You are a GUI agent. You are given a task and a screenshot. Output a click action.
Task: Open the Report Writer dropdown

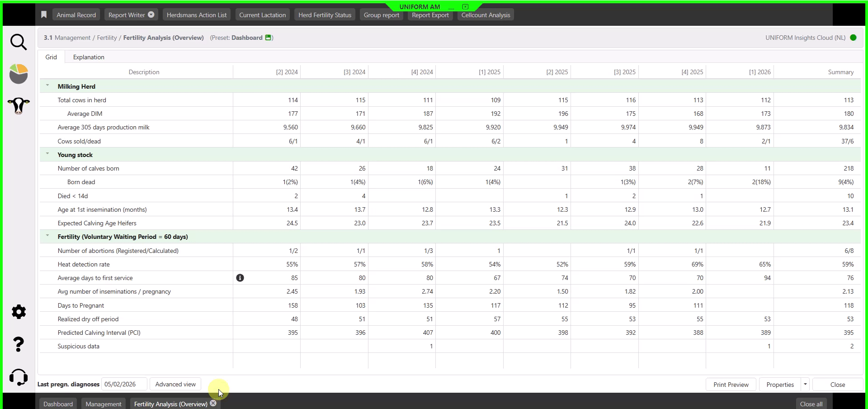(151, 15)
